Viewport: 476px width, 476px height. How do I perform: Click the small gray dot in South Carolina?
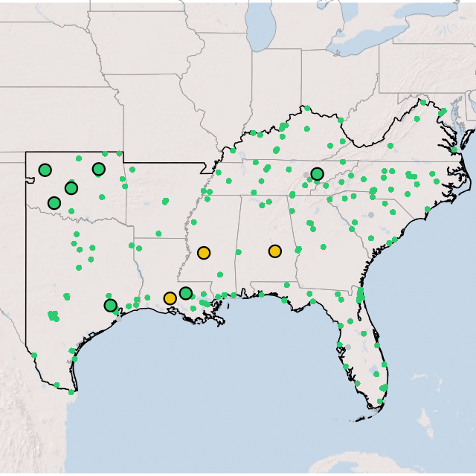[x=371, y=215]
